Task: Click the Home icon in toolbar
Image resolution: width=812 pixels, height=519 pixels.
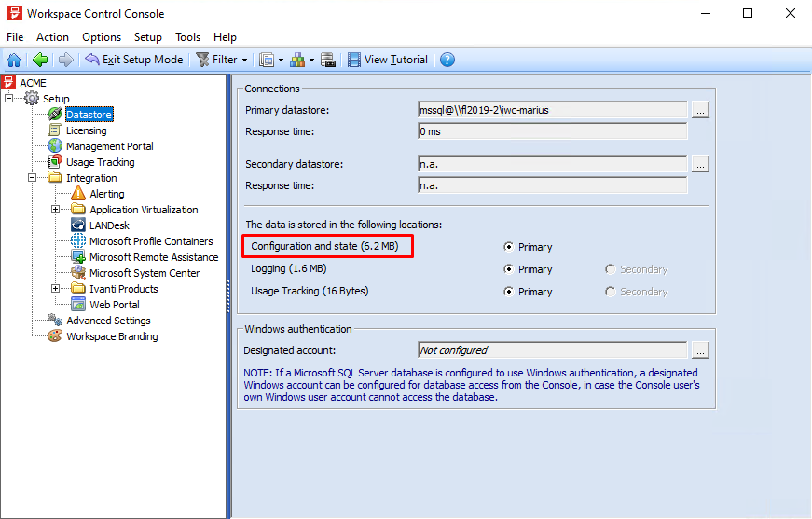Action: 14,60
